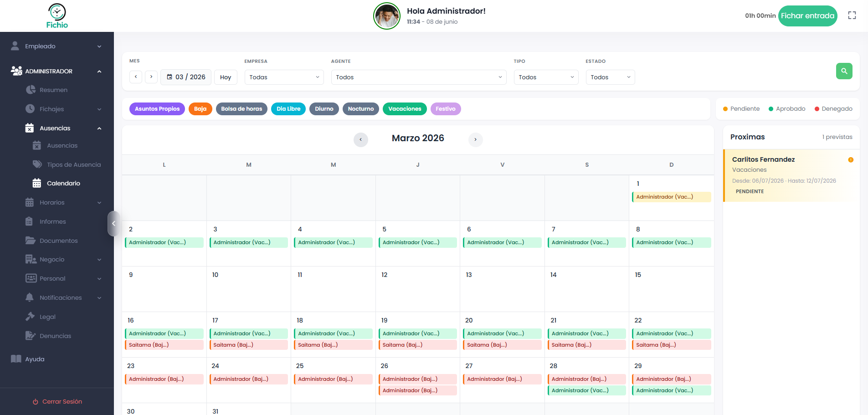This screenshot has width=868, height=415.
Task: Click Fichar entrada button
Action: 808,16
